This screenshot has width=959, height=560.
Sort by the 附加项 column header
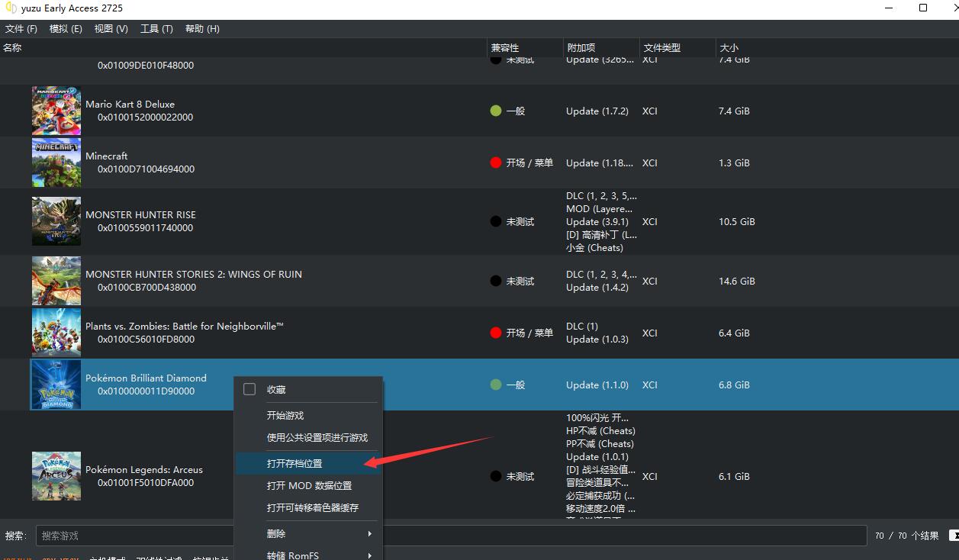(x=601, y=47)
